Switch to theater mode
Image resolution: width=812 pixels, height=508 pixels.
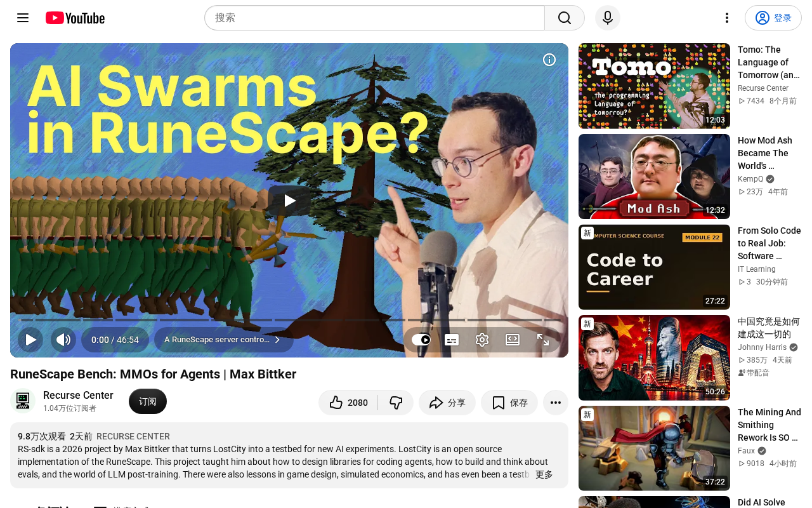click(x=513, y=340)
